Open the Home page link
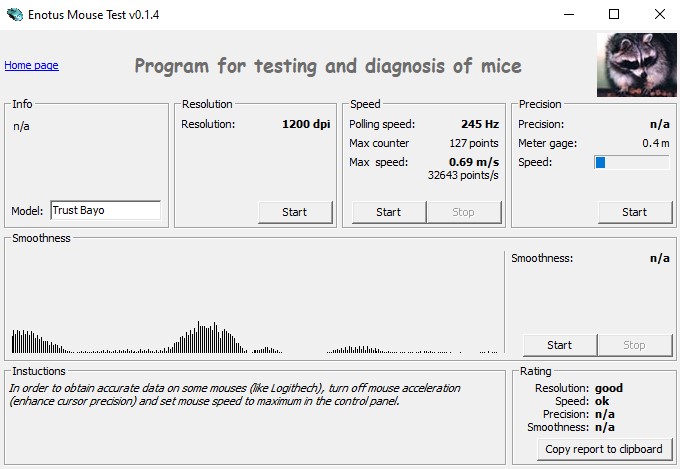 tap(31, 66)
